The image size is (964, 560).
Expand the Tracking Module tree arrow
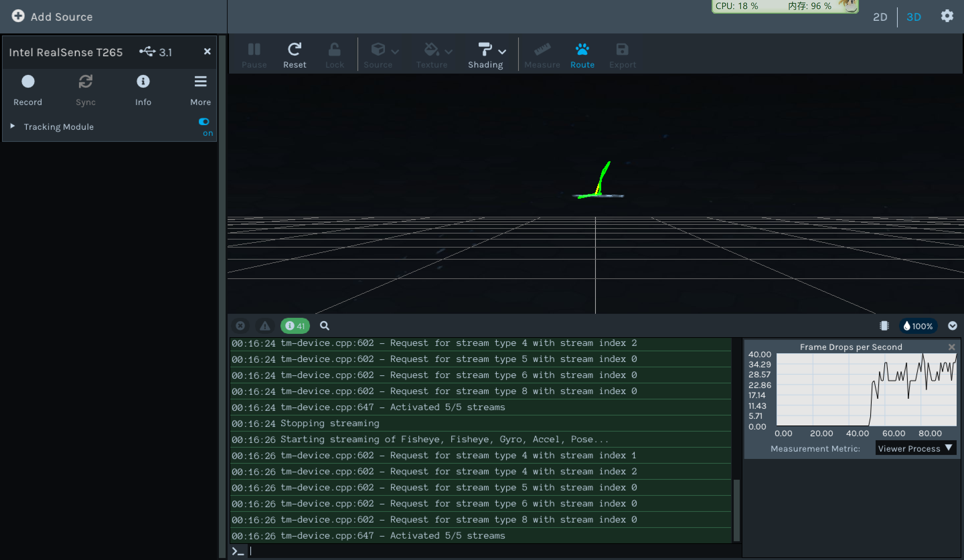point(13,126)
